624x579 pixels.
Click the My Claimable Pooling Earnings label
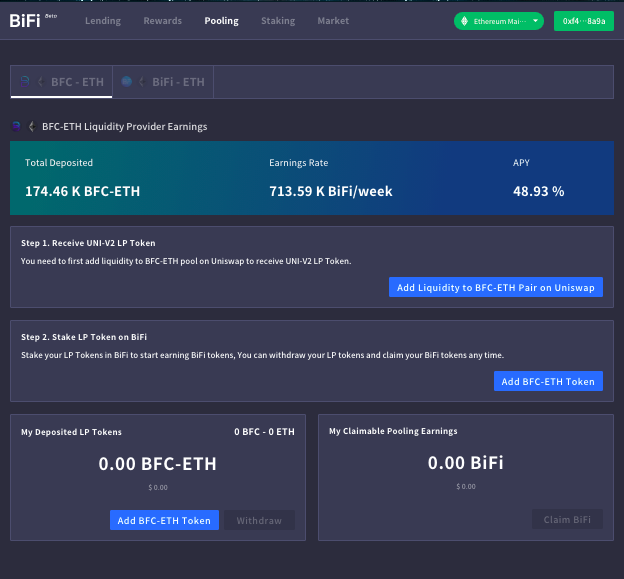click(x=393, y=431)
